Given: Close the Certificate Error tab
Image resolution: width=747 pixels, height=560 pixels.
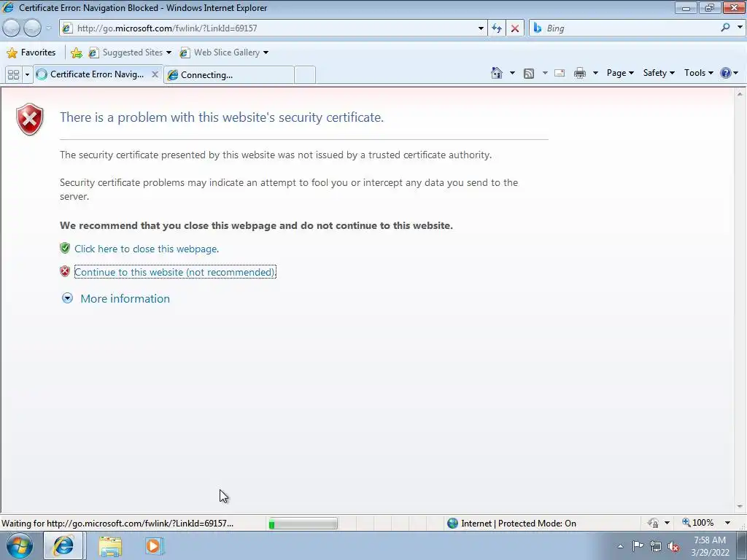Looking at the screenshot, I should coord(155,74).
